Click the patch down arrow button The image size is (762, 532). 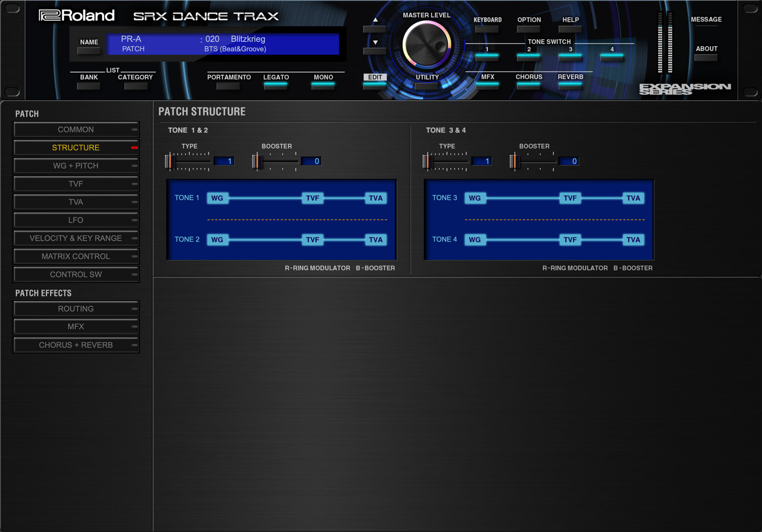point(375,46)
